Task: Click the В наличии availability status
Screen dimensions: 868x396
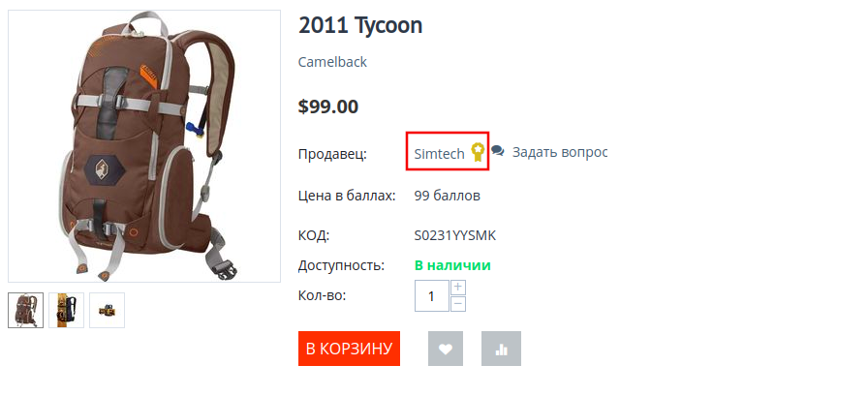Action: pyautogui.click(x=452, y=265)
